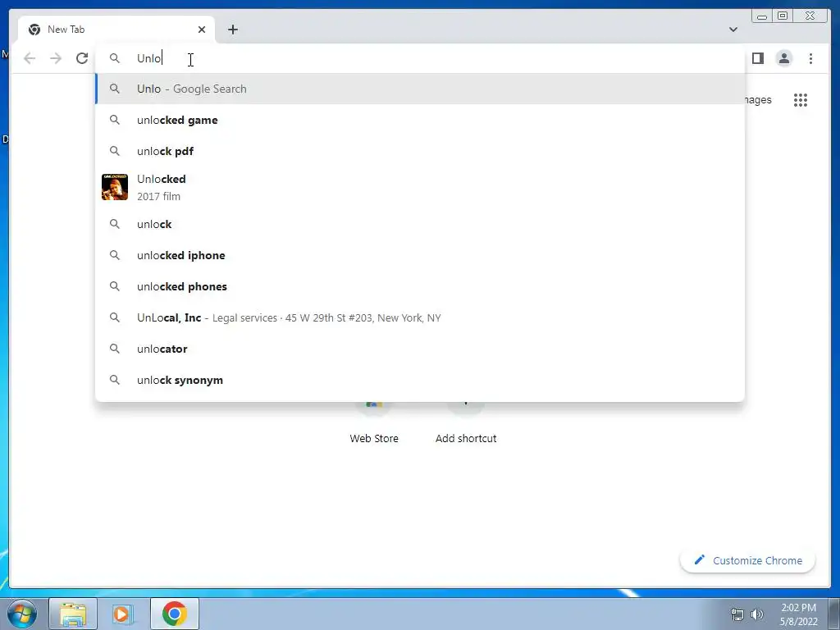The width and height of the screenshot is (840, 630).
Task: Open a new tab with plus button
Action: click(x=232, y=30)
